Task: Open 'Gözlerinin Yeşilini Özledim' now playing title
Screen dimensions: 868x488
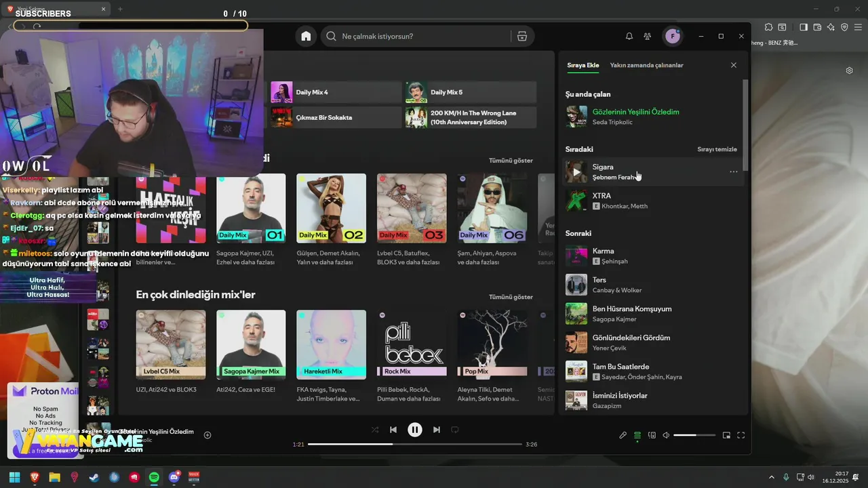Action: coord(635,112)
